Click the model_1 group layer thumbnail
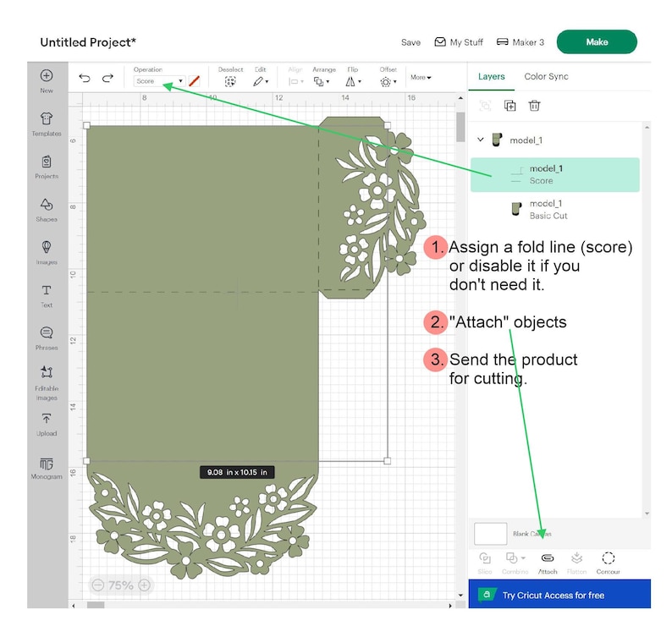This screenshot has width=672, height=626. pos(497,140)
